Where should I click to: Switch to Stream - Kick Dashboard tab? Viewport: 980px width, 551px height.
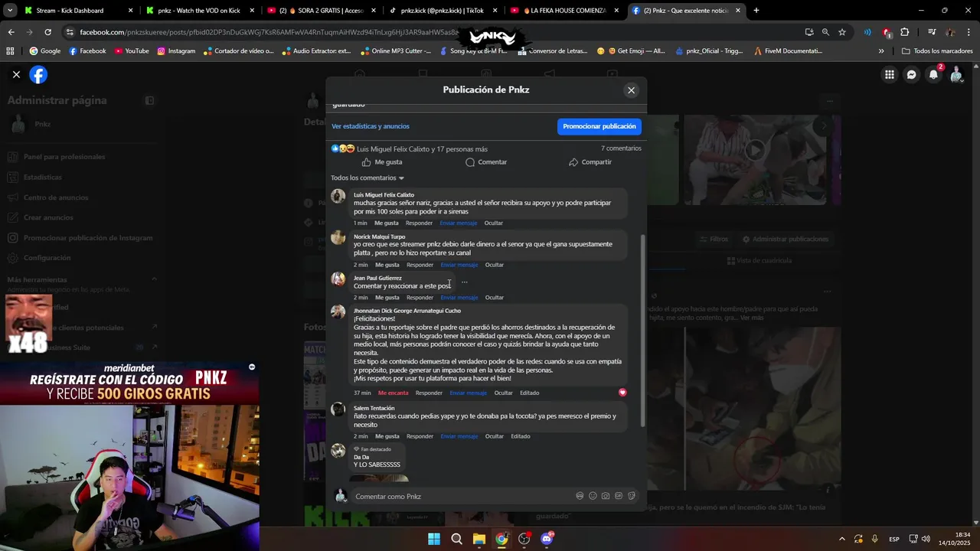pyautogui.click(x=79, y=11)
